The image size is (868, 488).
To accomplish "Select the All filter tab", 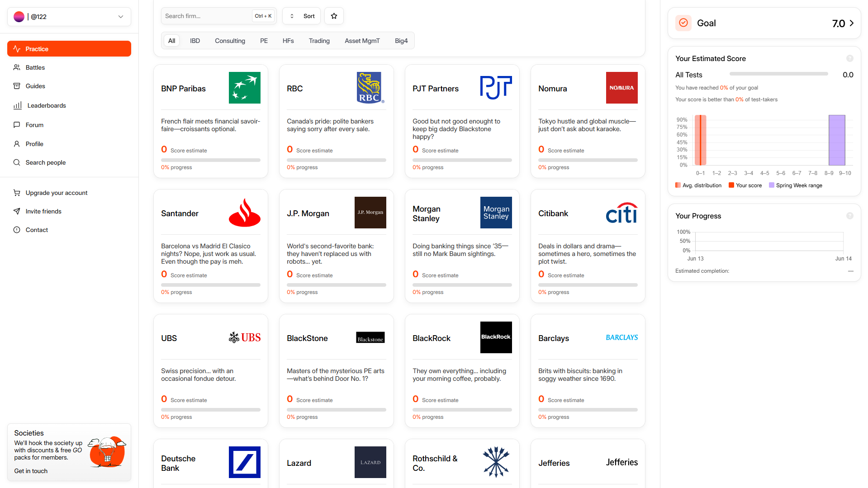I will pyautogui.click(x=172, y=41).
